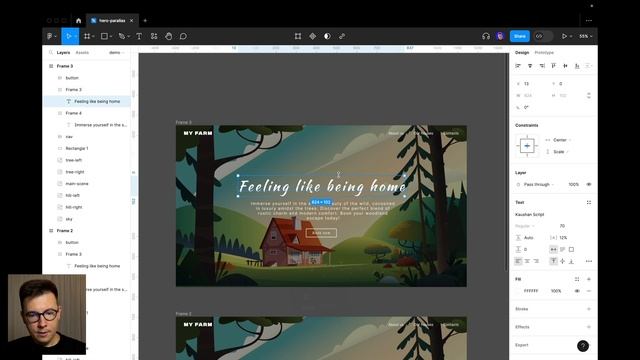
Task: Open the Move tool dropdown arrow
Action: pyautogui.click(x=76, y=36)
